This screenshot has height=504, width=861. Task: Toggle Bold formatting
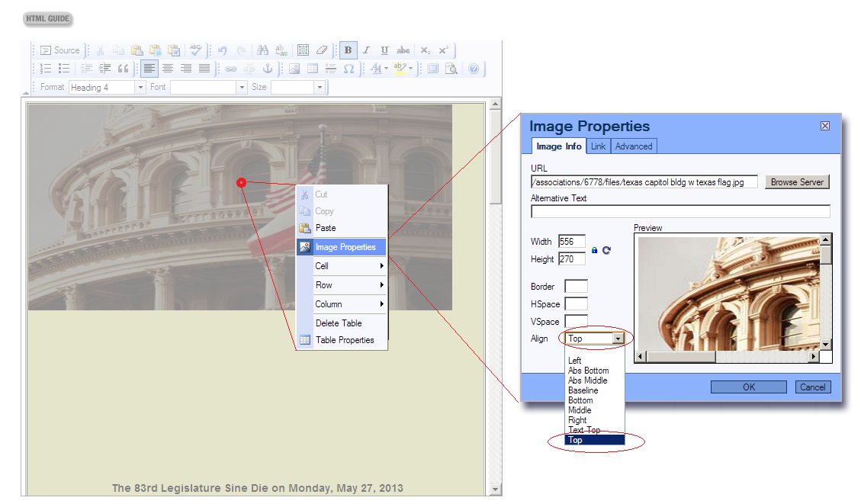[348, 50]
